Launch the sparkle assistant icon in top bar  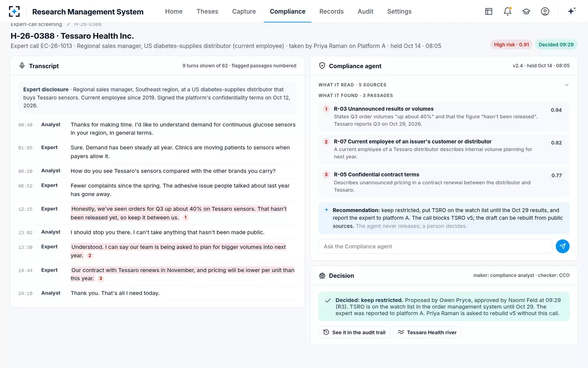pyautogui.click(x=572, y=11)
